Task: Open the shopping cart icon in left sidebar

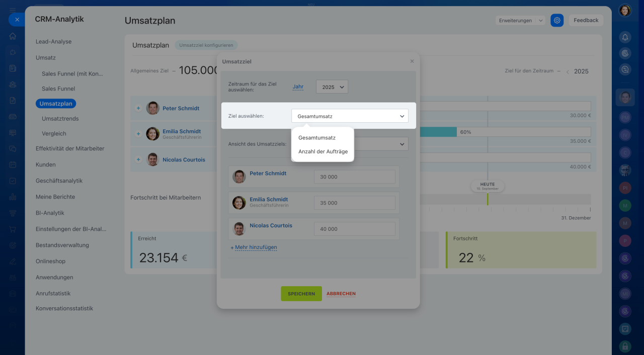Action: (13, 229)
